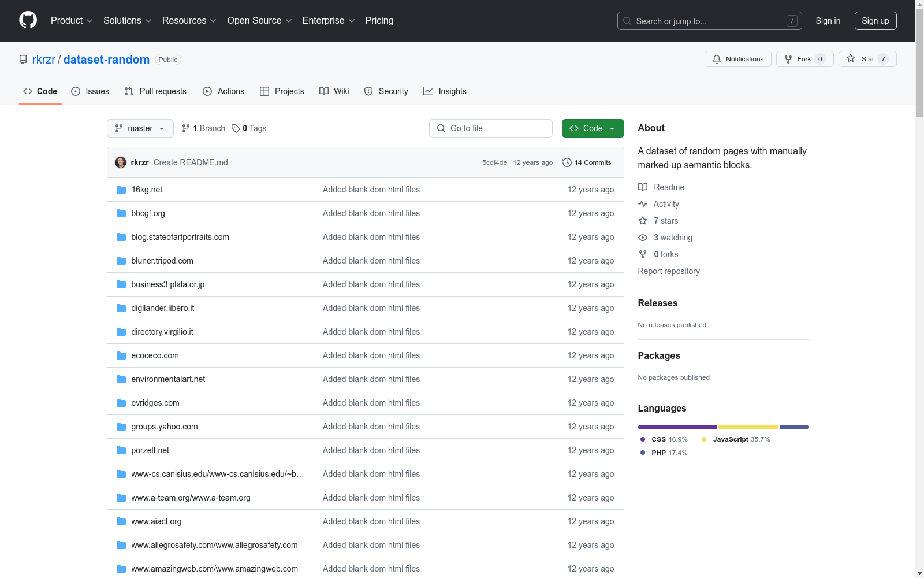
Task: Click folder icon for business3.plala.or.jp
Action: (x=121, y=284)
